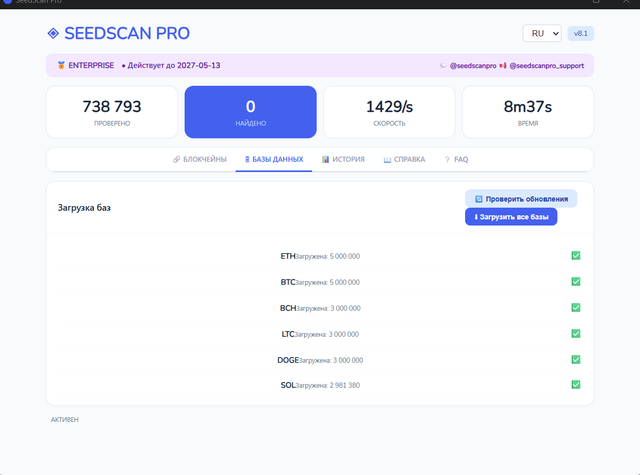Select the BCH Загружена: 3 000 000 row text
Image resolution: width=640 pixels, height=475 pixels.
coord(320,308)
